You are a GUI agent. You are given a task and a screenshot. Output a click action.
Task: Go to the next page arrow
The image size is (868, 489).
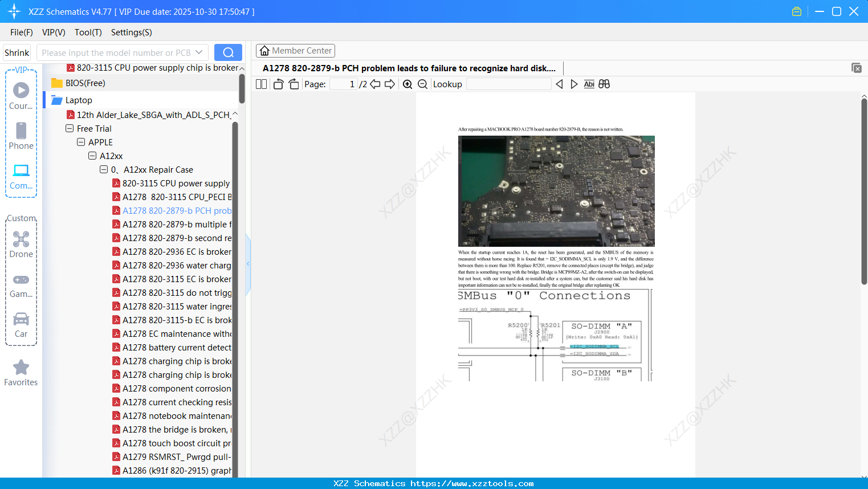tap(390, 84)
